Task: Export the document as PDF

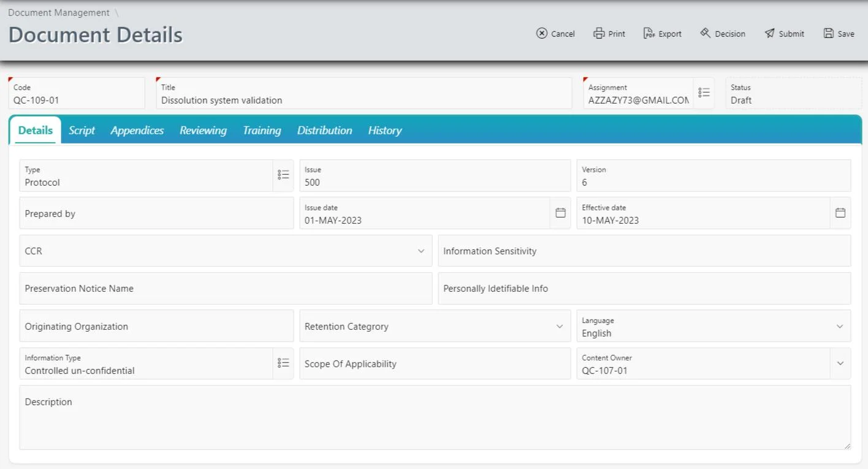Action: point(662,34)
